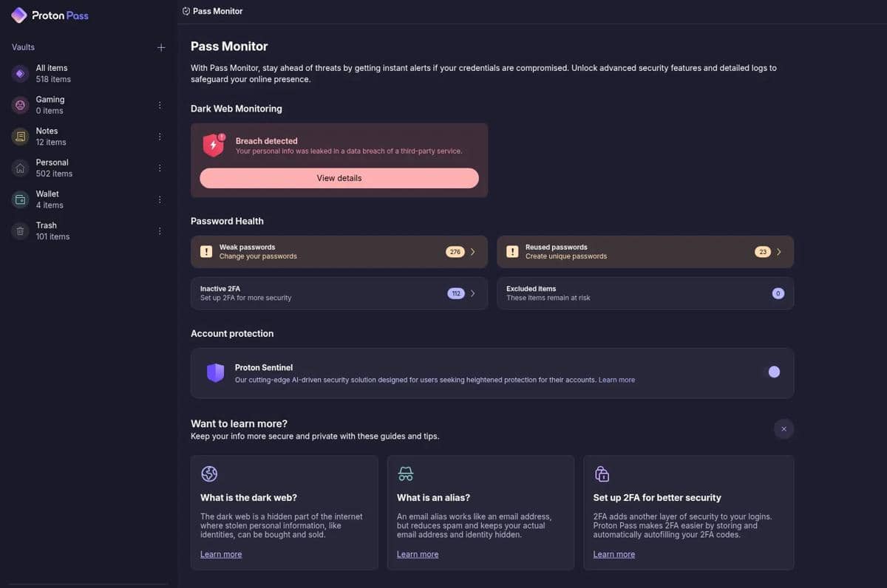Screen dimensions: 887x588
Task: Toggle the Proton Sentinel switch
Action: (x=773, y=372)
